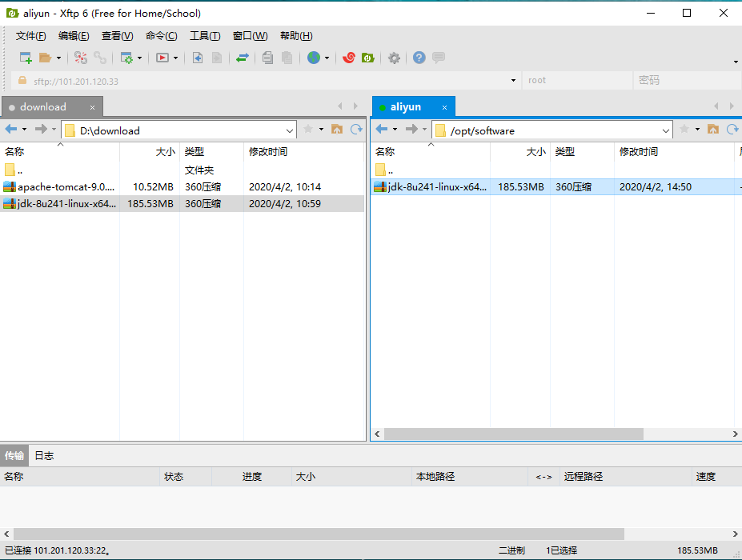742x560 pixels.
Task: Open the 帮助(H) menu
Action: tap(296, 36)
